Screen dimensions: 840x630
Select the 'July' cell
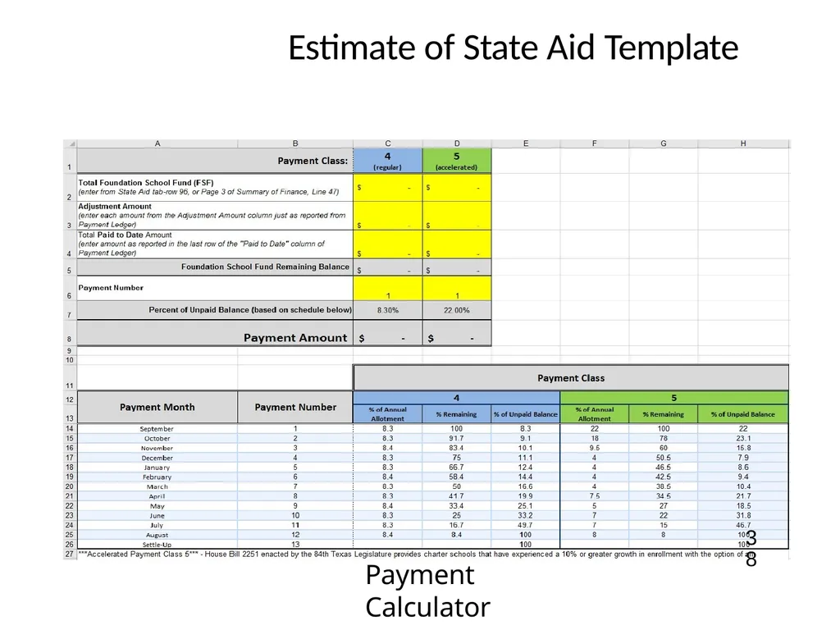point(157,526)
